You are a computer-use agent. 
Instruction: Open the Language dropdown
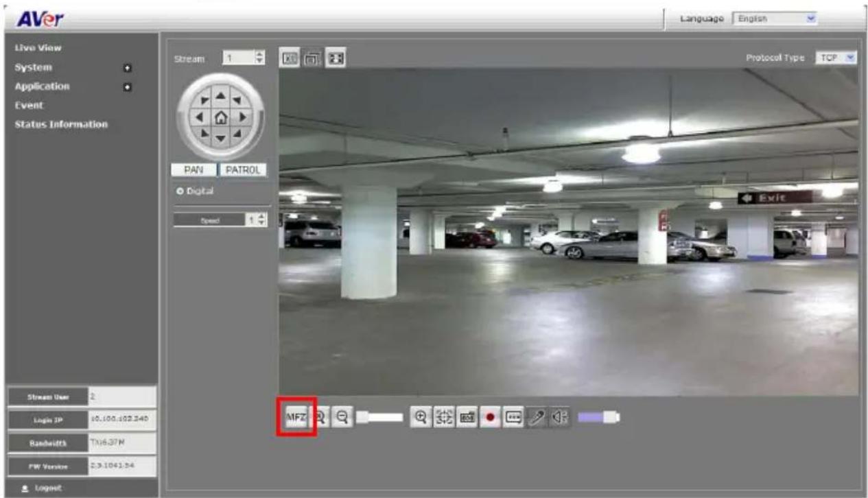(x=775, y=19)
